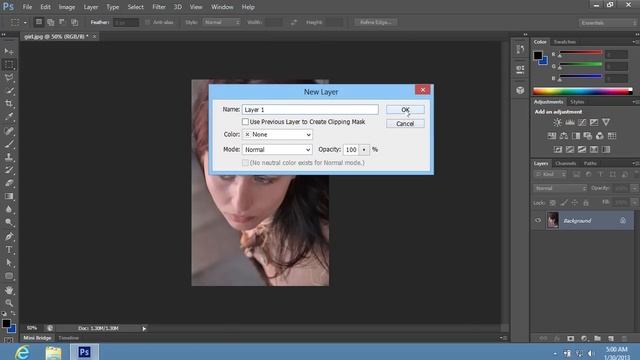Viewport: 640px width, 360px height.
Task: Click Cancel in New Layer dialog
Action: click(405, 124)
